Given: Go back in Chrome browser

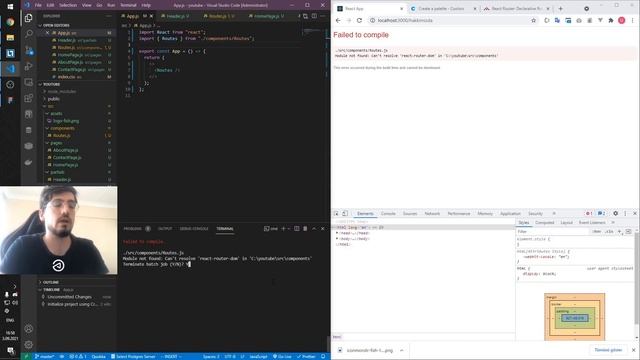Looking at the screenshot, I should point(338,20).
